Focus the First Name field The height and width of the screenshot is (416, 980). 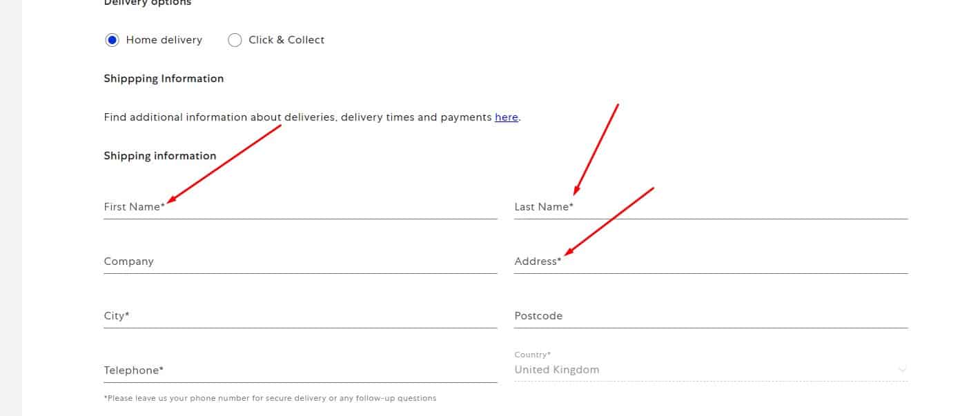point(300,207)
